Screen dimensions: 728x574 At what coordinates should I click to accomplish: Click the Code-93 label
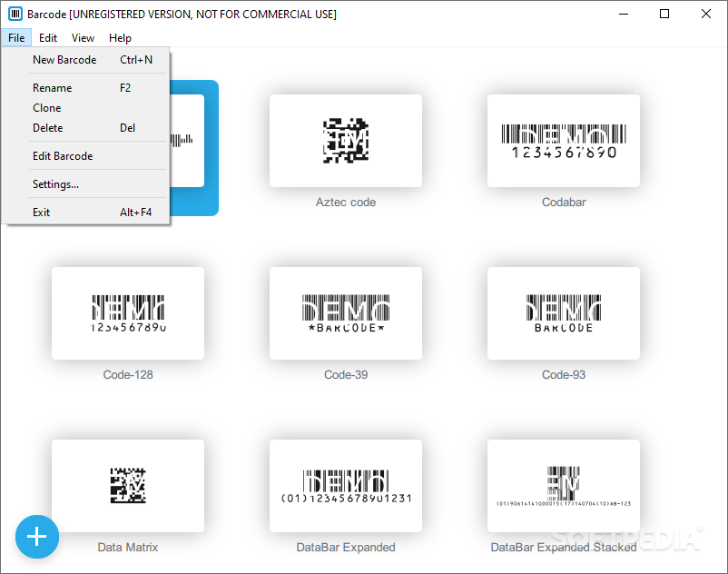(564, 375)
